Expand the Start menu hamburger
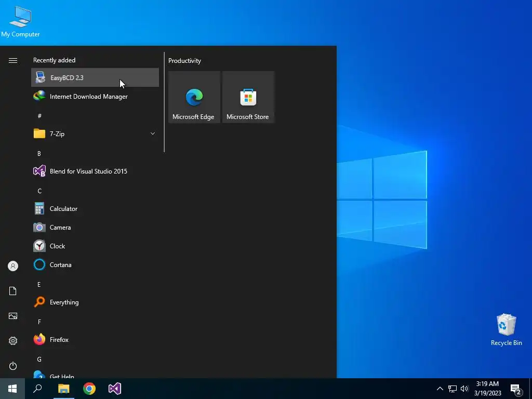The image size is (532, 399). 13,60
